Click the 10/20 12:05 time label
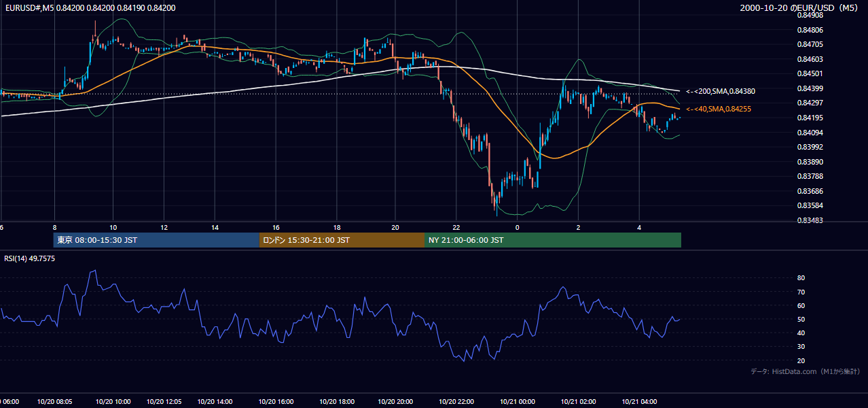This screenshot has width=868, height=408. [x=164, y=402]
